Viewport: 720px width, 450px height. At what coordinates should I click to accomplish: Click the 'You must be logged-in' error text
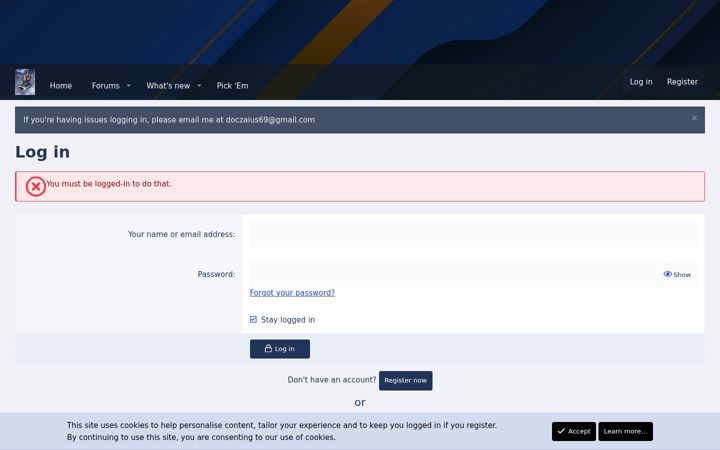[x=109, y=184]
